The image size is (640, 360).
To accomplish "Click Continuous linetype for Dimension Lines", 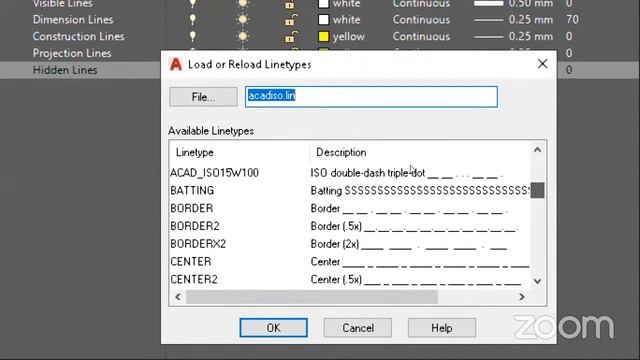I will (x=421, y=20).
